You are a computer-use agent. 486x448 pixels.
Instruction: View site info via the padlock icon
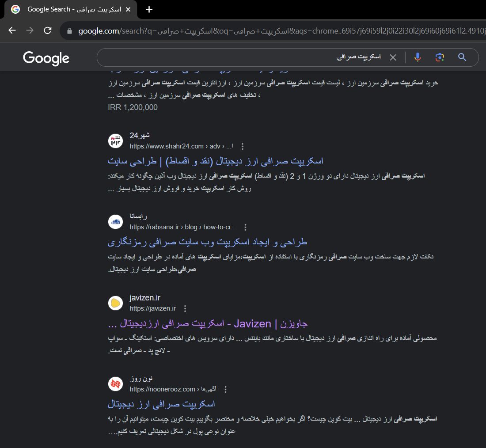click(69, 31)
